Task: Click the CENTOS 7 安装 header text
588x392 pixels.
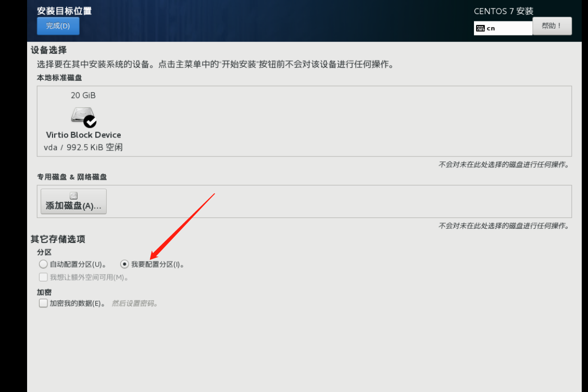Action: click(504, 11)
